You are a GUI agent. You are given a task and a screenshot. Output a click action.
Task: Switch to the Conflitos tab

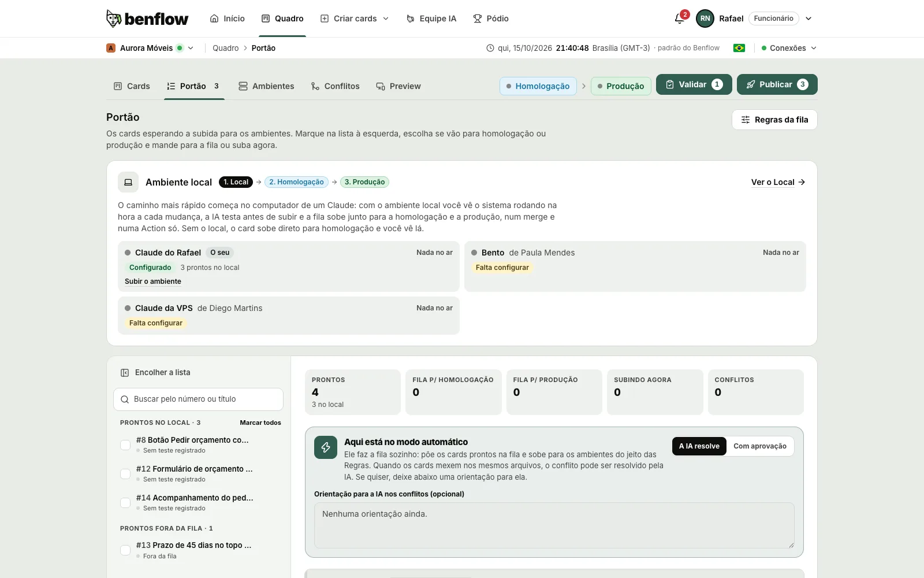click(335, 86)
